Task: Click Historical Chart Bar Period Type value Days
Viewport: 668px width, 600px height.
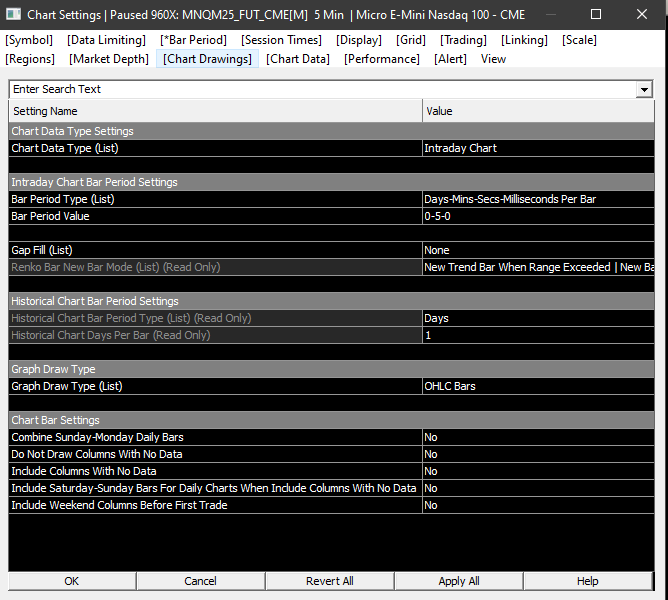Action: point(538,318)
